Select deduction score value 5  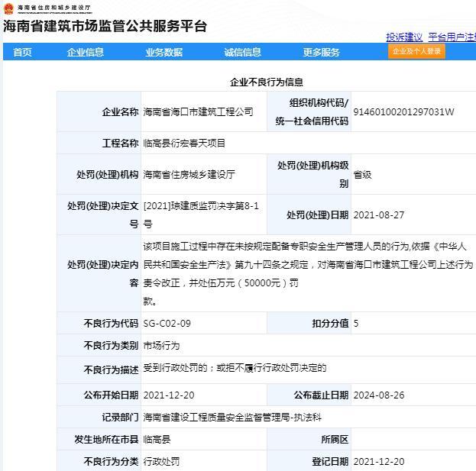pos(356,324)
